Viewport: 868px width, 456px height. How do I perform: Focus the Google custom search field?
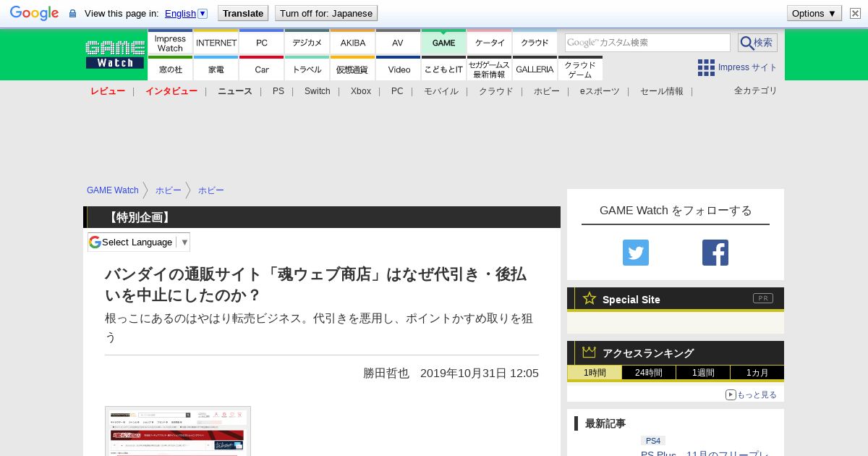[647, 43]
